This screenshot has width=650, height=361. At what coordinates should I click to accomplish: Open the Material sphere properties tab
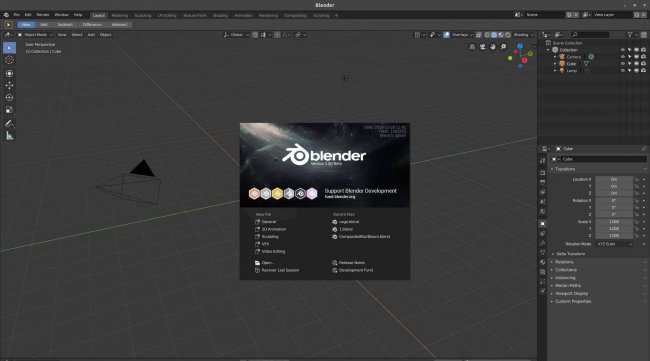click(543, 262)
